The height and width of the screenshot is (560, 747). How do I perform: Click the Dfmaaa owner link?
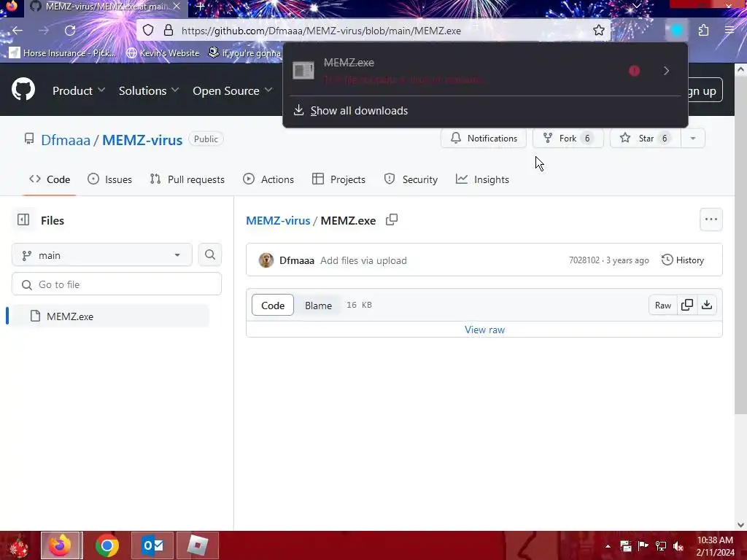[x=66, y=140]
